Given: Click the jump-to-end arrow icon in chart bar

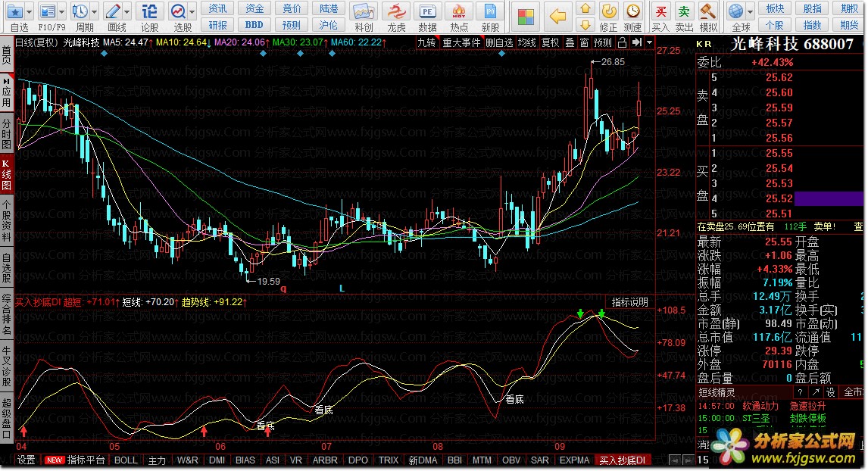Looking at the screenshot, I should pyautogui.click(x=637, y=42).
